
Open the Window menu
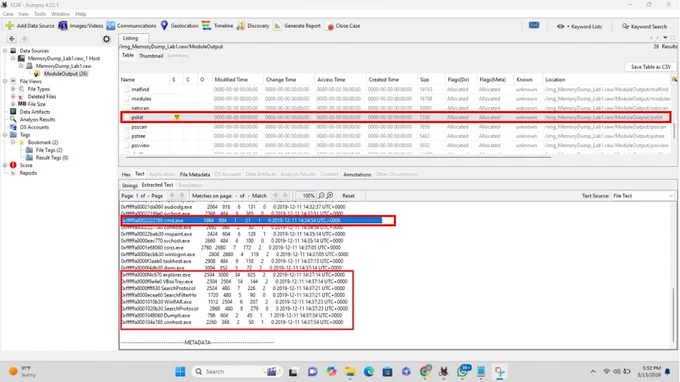pos(60,14)
